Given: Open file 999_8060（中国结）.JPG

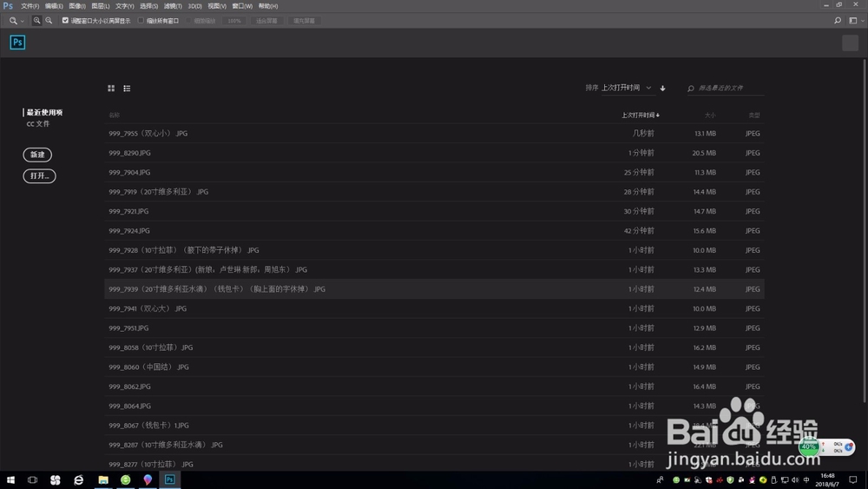Looking at the screenshot, I should [x=434, y=367].
